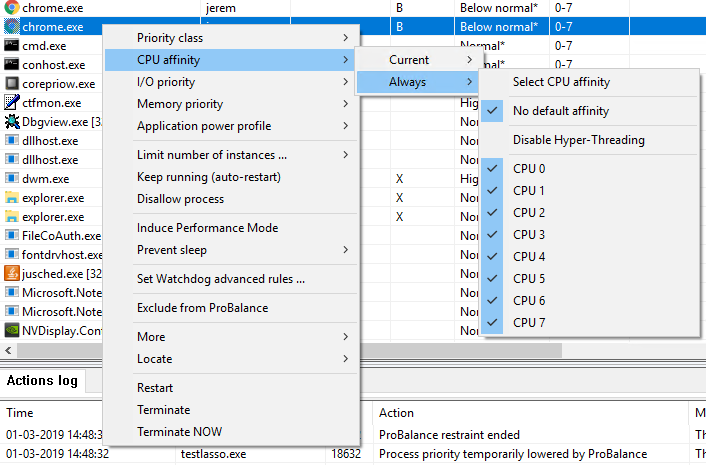Uncheck CPU 2 in affinity list

492,212
